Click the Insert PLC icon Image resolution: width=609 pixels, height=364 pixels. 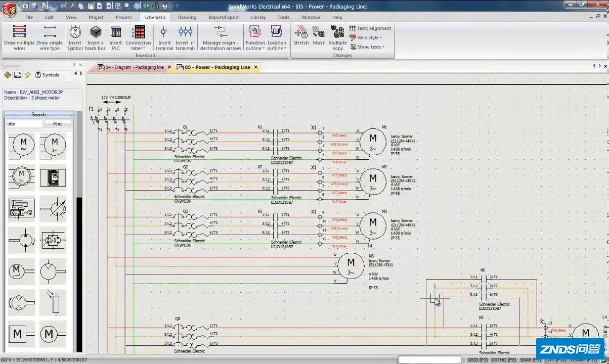(x=116, y=38)
